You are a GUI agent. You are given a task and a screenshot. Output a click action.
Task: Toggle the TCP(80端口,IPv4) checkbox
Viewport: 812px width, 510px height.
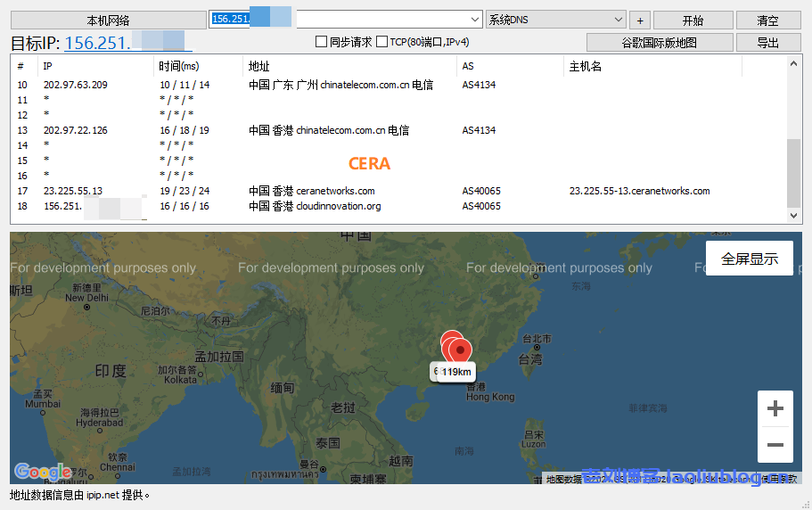[x=381, y=42]
